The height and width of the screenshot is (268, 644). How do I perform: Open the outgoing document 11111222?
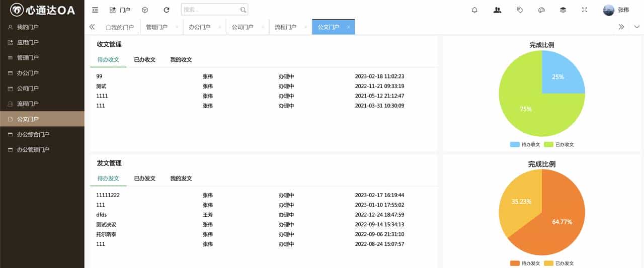pyautogui.click(x=108, y=195)
